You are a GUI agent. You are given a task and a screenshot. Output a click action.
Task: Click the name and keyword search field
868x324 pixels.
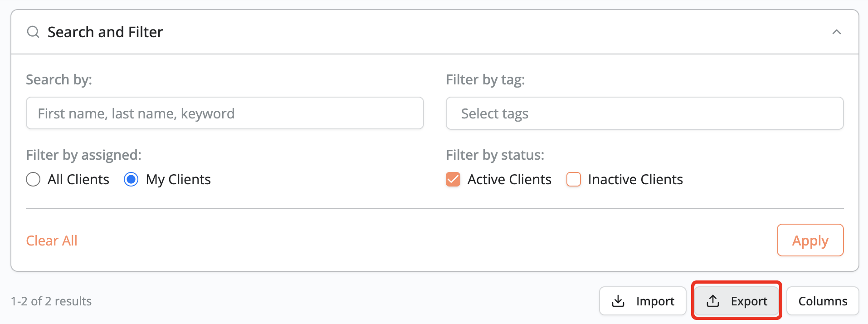point(224,113)
